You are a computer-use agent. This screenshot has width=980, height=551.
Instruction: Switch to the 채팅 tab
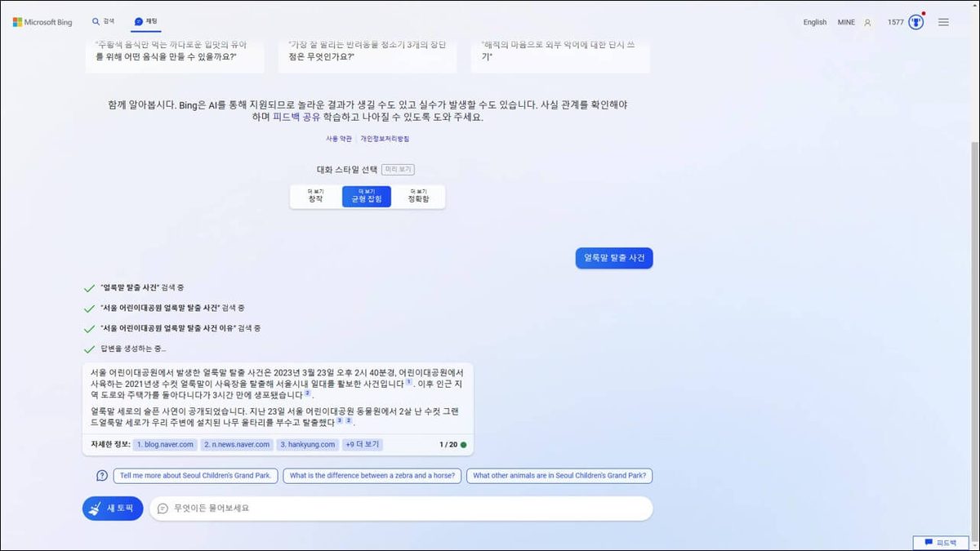pyautogui.click(x=146, y=21)
